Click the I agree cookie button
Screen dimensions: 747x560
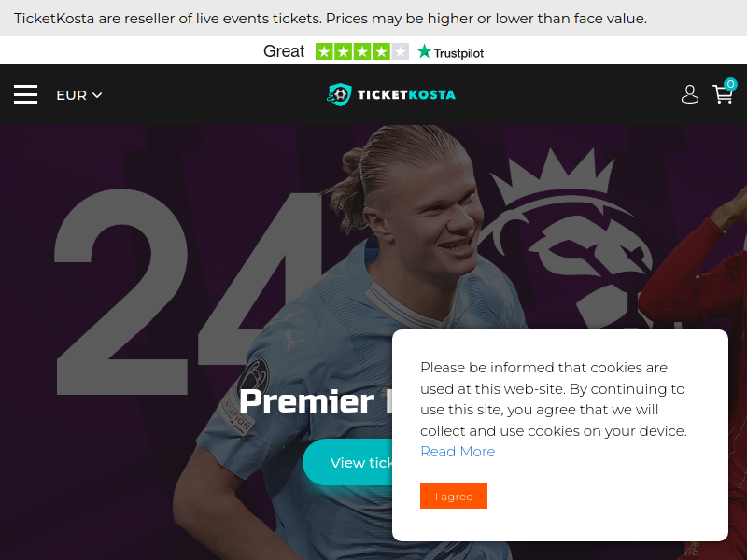click(x=454, y=497)
